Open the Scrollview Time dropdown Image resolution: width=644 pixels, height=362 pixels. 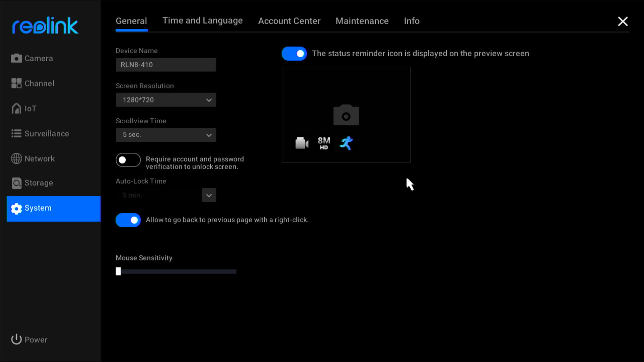tap(166, 135)
